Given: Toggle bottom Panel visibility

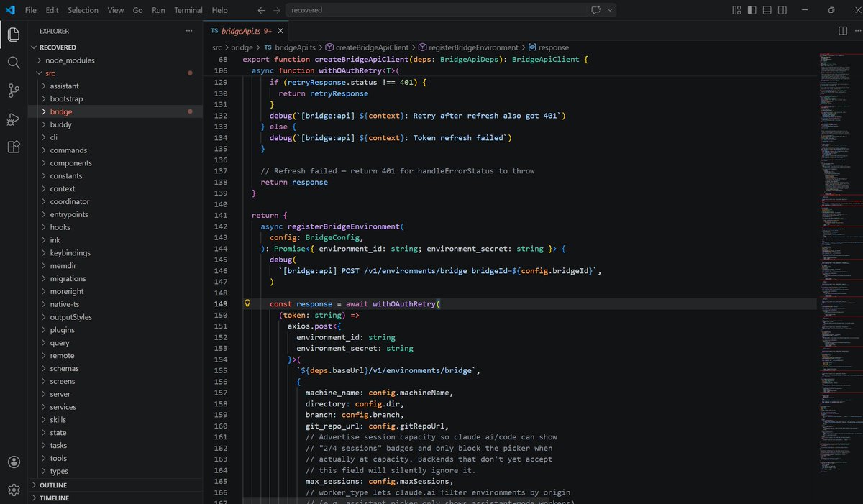Looking at the screenshot, I should point(767,10).
